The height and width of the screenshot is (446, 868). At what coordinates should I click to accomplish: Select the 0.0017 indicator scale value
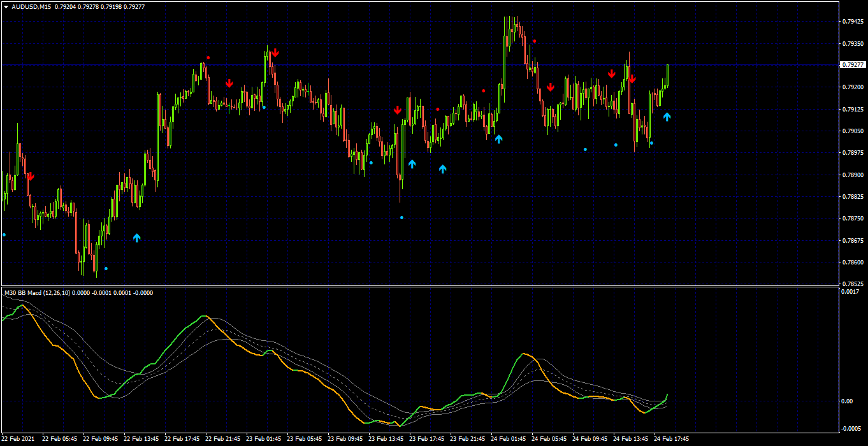click(851, 291)
